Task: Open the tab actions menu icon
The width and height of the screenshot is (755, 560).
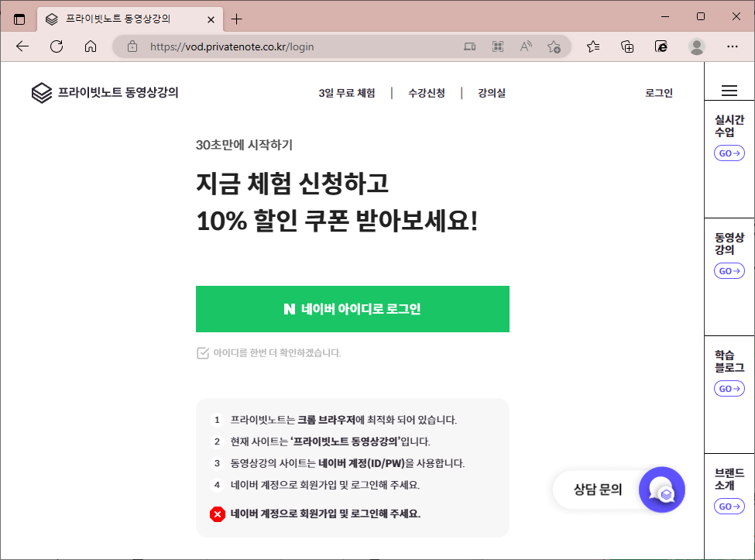Action: tap(19, 19)
